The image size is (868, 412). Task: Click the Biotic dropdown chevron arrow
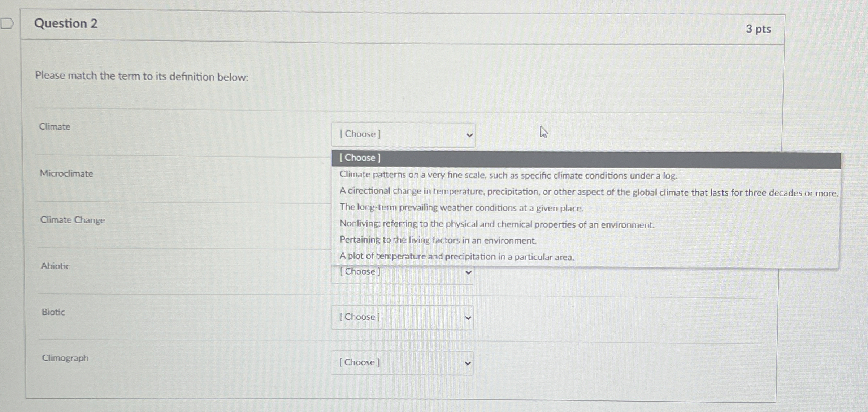click(x=468, y=318)
